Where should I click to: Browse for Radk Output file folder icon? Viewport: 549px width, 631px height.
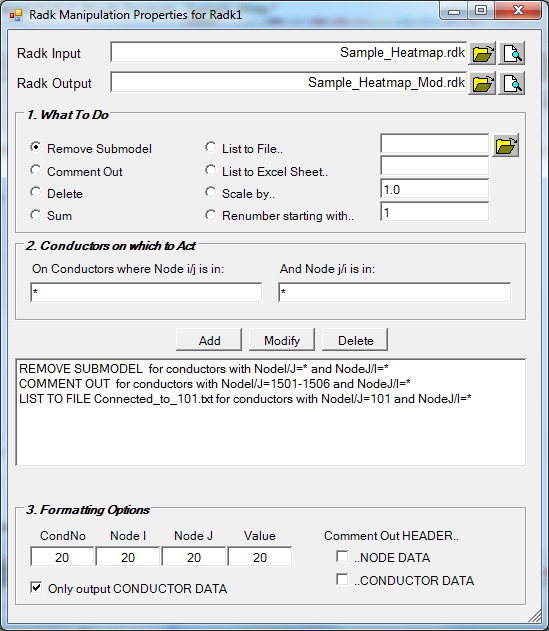click(x=482, y=83)
